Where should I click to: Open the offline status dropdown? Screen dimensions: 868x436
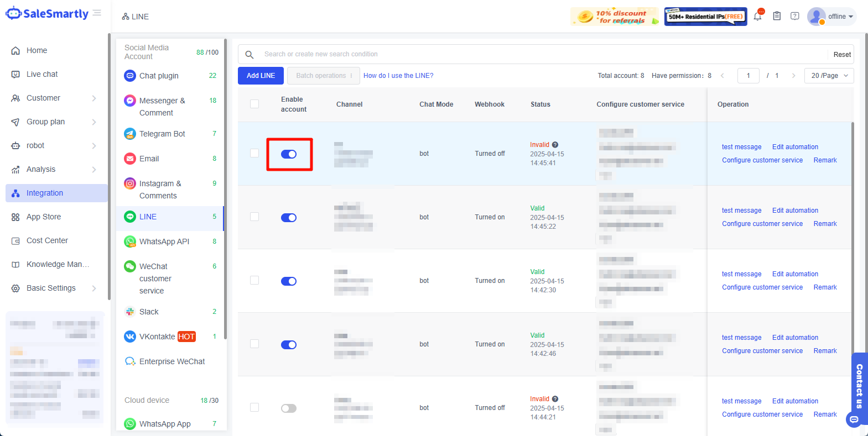tap(840, 17)
